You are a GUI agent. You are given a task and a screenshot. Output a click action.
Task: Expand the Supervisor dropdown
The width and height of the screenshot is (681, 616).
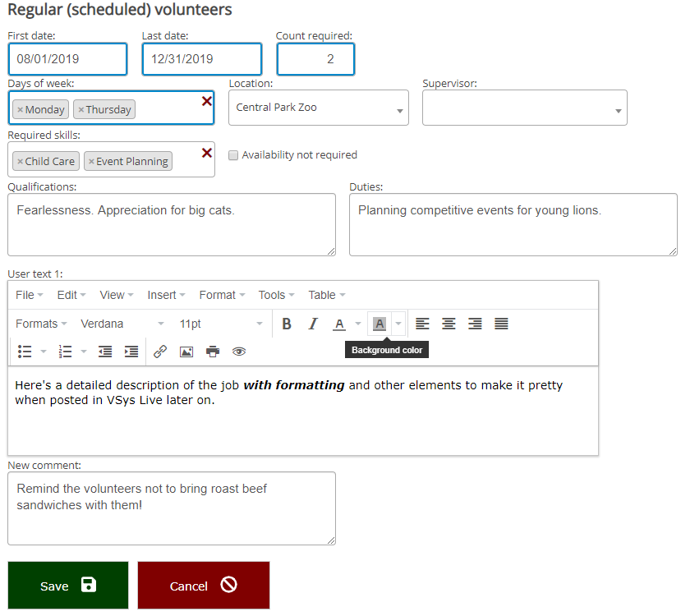[524, 108]
